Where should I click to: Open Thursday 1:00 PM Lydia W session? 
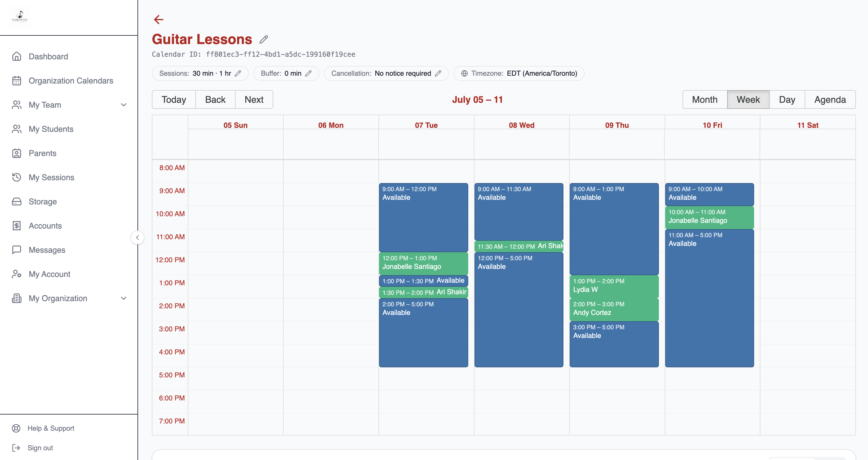tap(614, 286)
